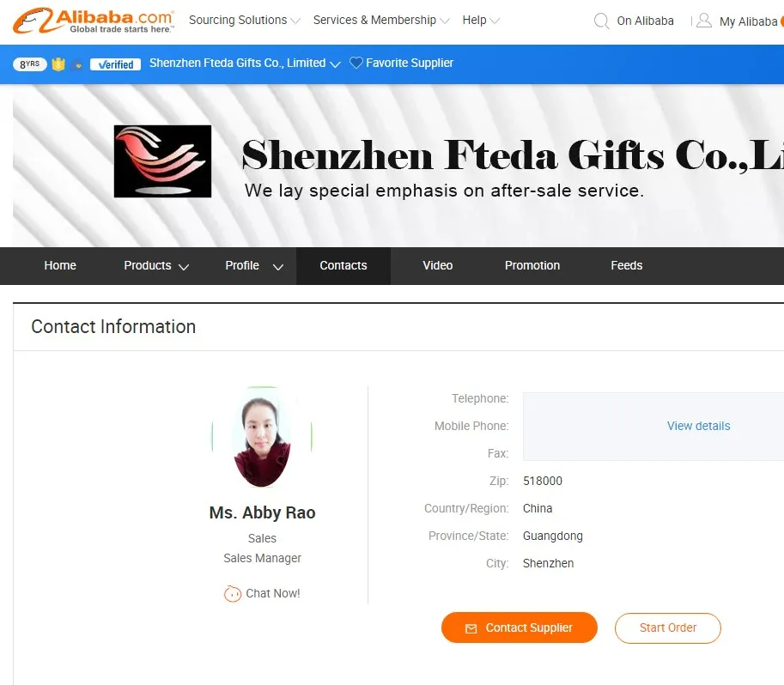Viewport: 784px width, 685px height.
Task: Click the Alibaba.com logo
Action: pyautogui.click(x=94, y=21)
